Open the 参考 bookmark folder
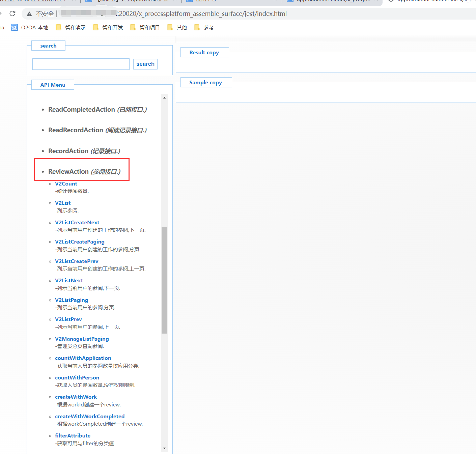 (x=204, y=28)
